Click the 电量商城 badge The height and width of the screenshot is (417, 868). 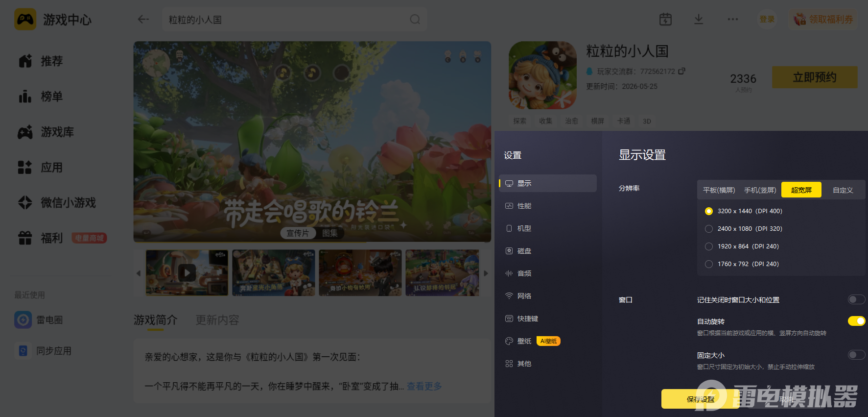[x=89, y=238]
